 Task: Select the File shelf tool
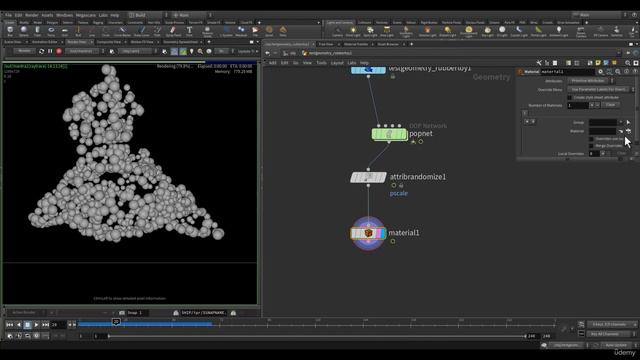click(255, 31)
